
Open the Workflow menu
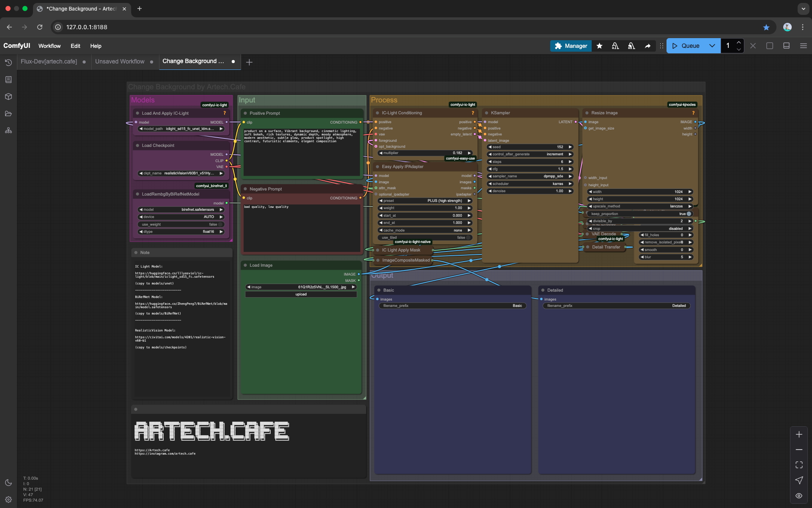pos(49,46)
